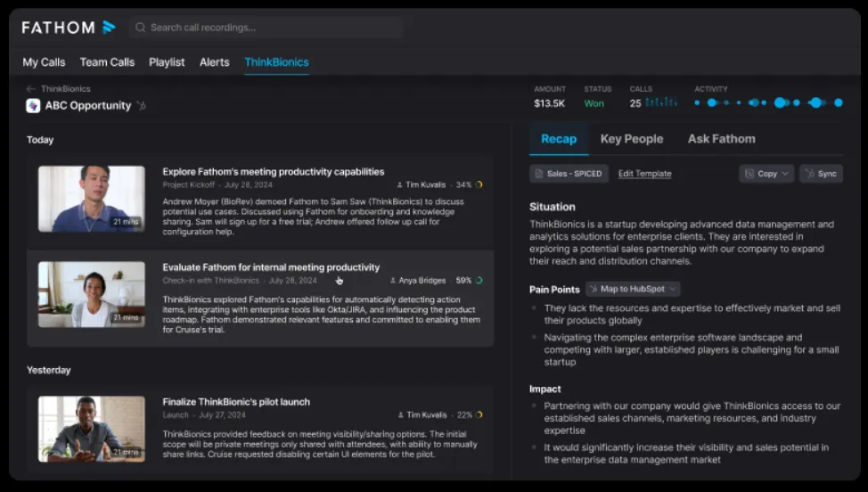Viewport: 868px width, 492px height.
Task: Click the Yesterday section label
Action: pos(49,370)
